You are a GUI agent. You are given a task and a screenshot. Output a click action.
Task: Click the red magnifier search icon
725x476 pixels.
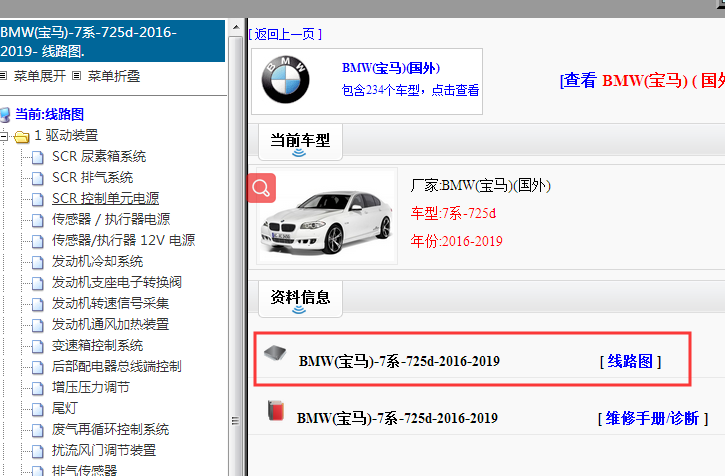pos(261,188)
